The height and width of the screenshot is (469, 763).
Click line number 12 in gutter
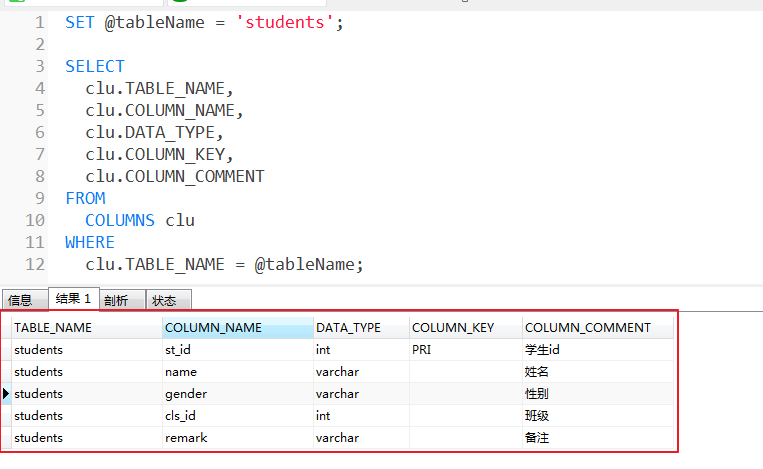(35, 264)
